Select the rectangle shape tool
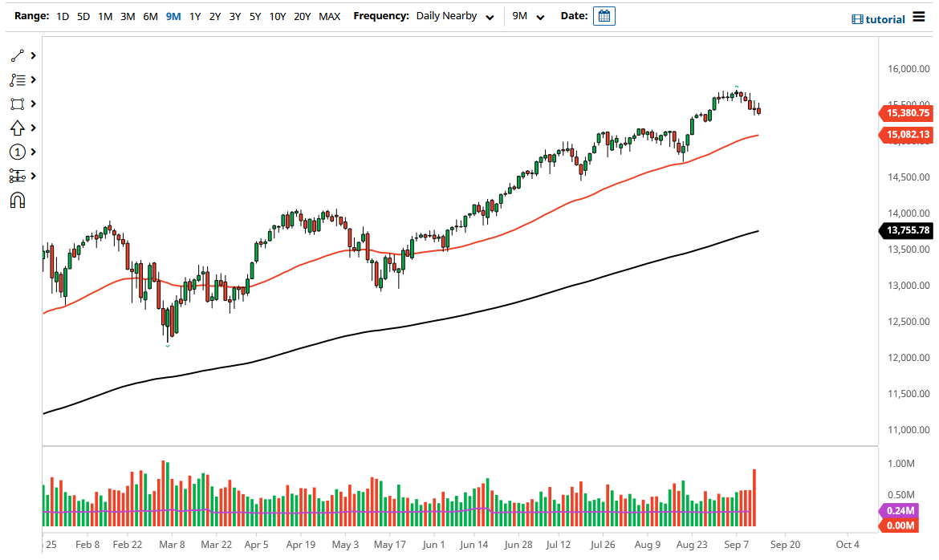The width and height of the screenshot is (939, 560). click(16, 103)
